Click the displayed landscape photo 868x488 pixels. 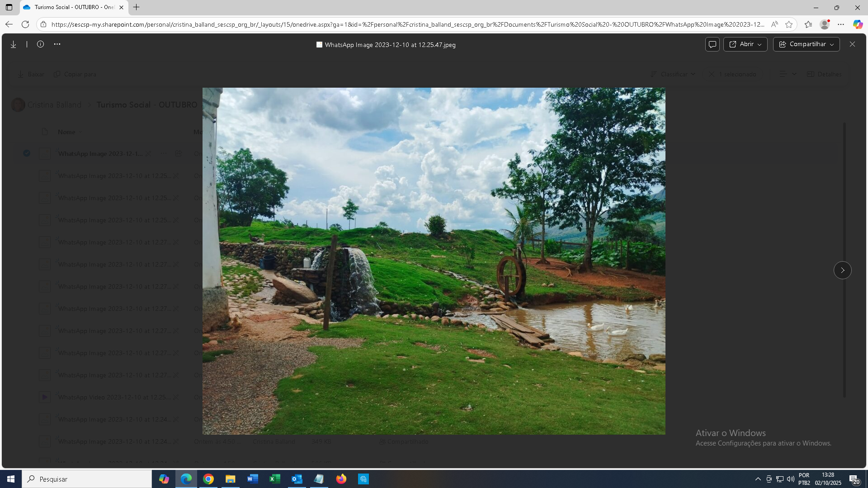tap(434, 261)
